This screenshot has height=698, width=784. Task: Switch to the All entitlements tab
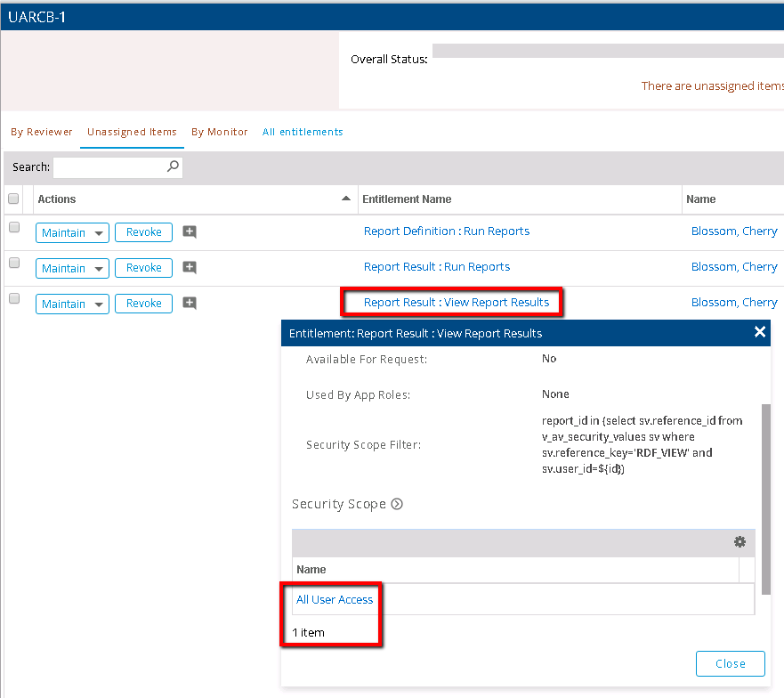point(303,132)
